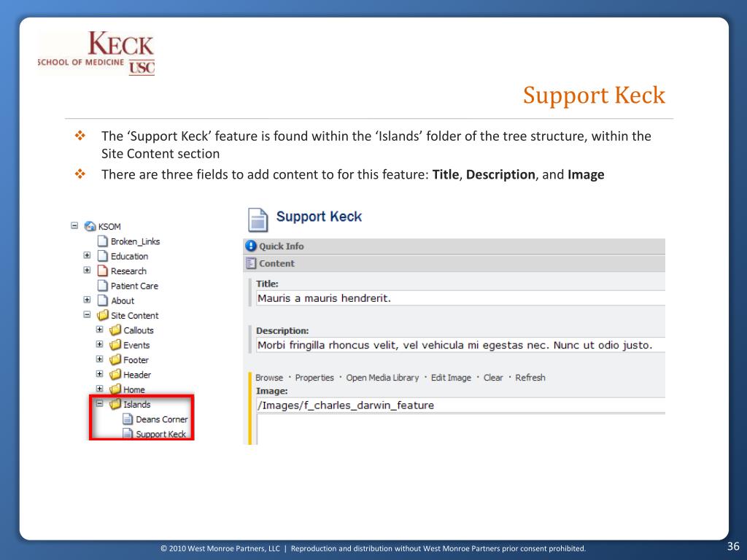Click the Patient Care page icon
The height and width of the screenshot is (560, 747).
point(102,285)
